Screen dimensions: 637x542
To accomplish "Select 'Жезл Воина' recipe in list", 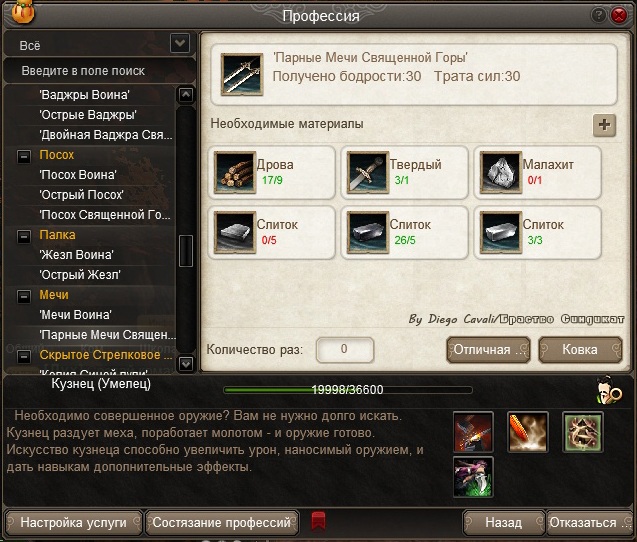I will pyautogui.click(x=76, y=255).
